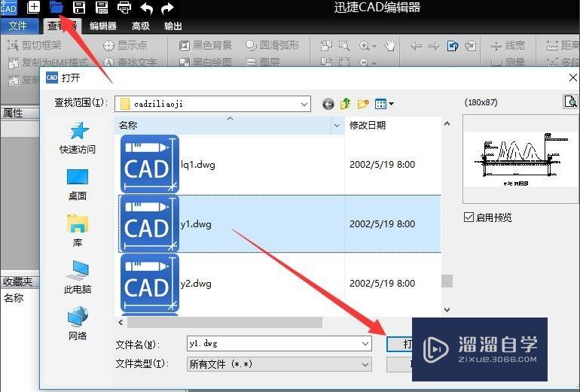Switch to the 输出 tab
Image resolution: width=580 pixels, height=392 pixels.
(173, 26)
